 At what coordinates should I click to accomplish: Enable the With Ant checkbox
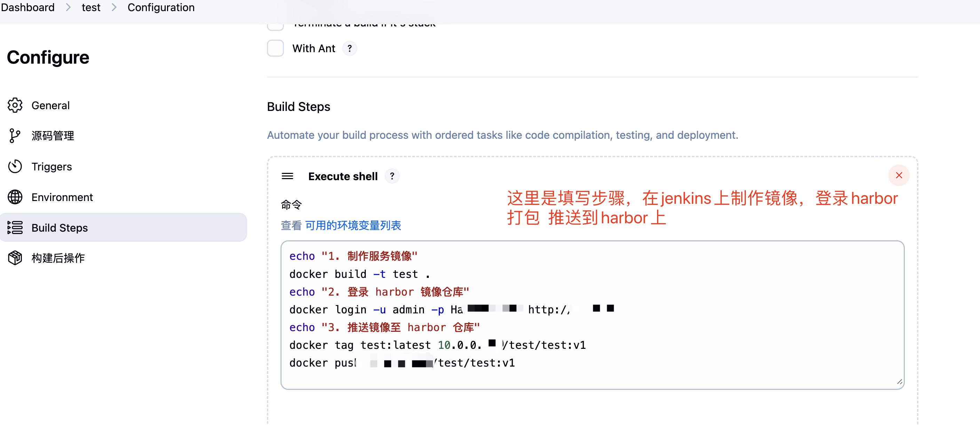click(x=275, y=48)
